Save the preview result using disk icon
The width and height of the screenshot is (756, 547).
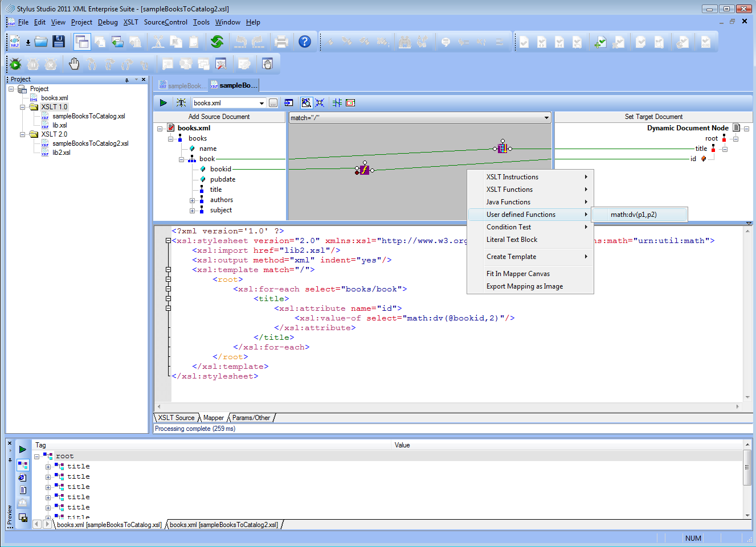click(x=23, y=517)
